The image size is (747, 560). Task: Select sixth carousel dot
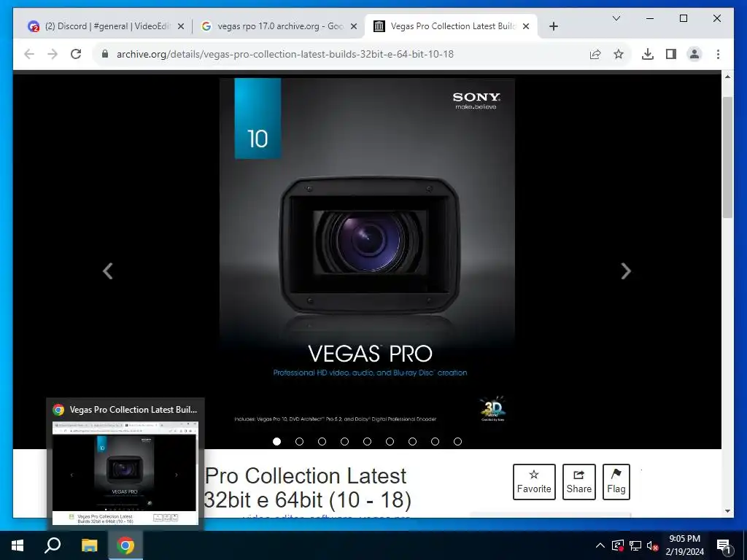pos(390,441)
